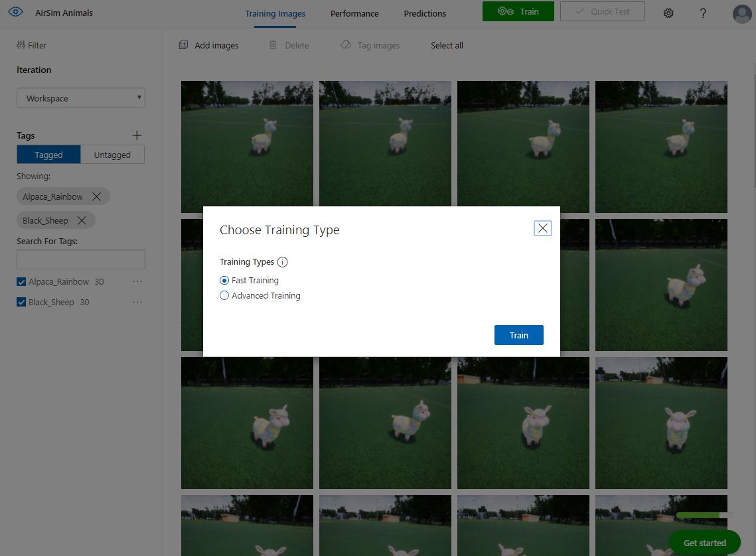
Task: Click the Custom Vision eye logo icon
Action: [x=15, y=12]
